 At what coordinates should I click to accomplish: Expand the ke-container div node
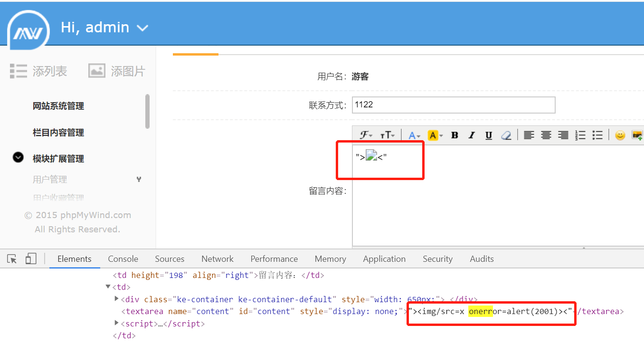tap(117, 299)
